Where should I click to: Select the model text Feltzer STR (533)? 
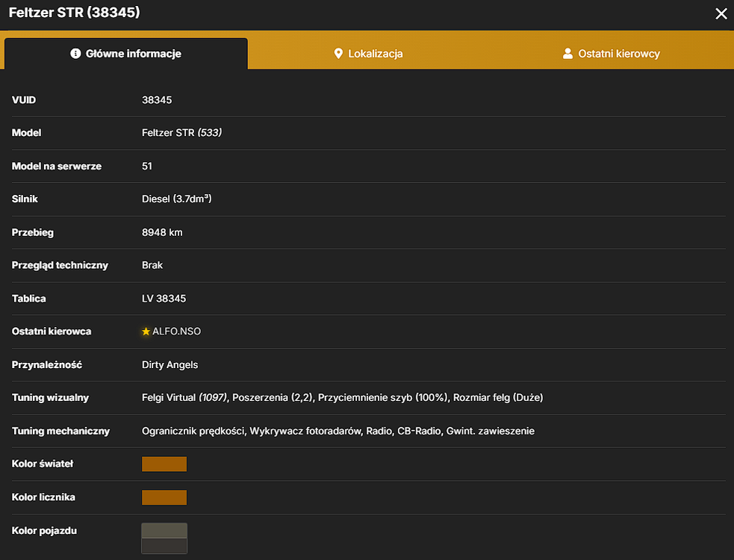181,133
